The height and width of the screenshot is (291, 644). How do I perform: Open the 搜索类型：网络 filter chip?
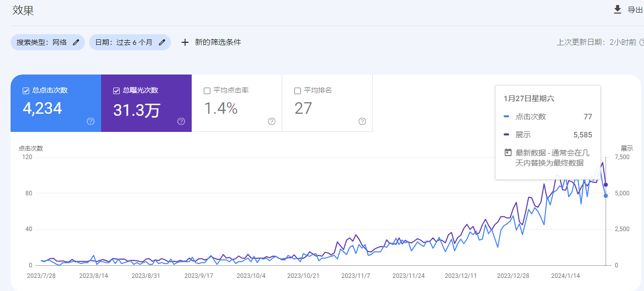coord(42,42)
